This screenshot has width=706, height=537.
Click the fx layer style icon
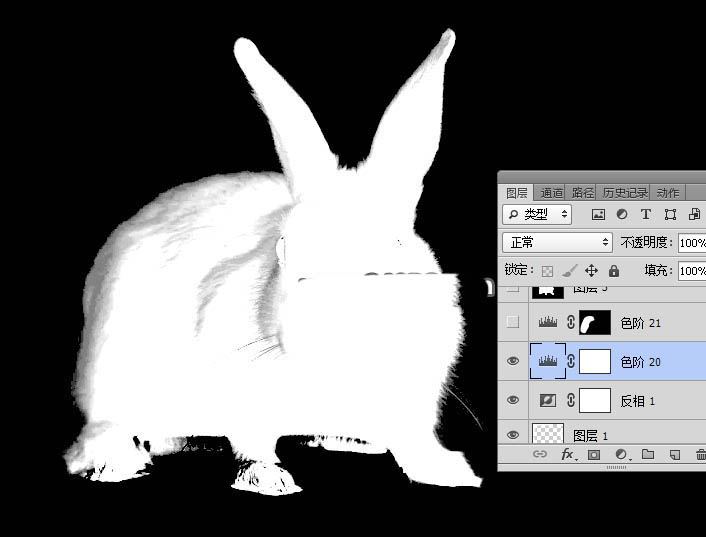point(567,455)
